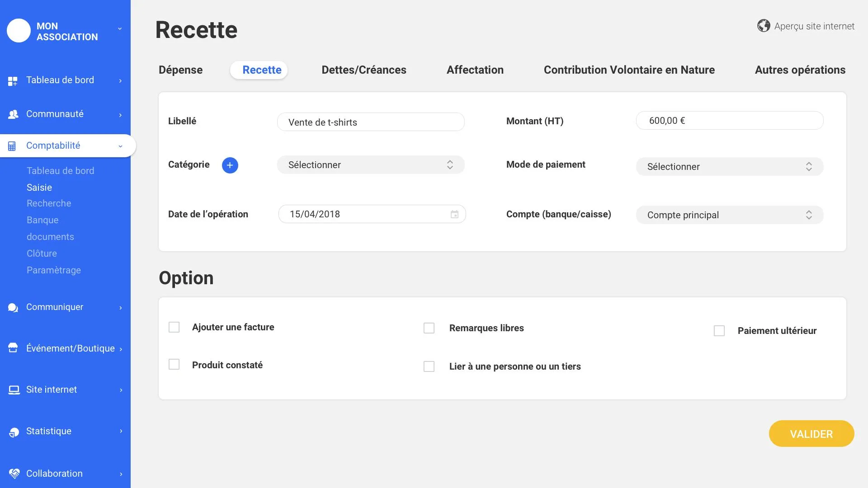Viewport: 868px width, 488px height.
Task: Add a new category with the blue plus button
Action: [230, 165]
